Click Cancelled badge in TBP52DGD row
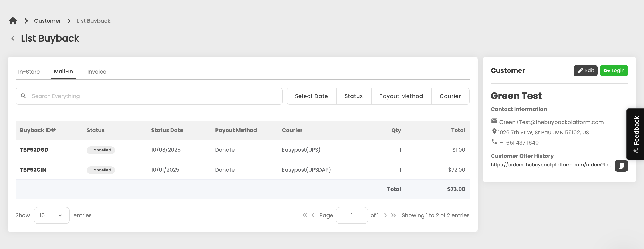Viewport: 644px width, 249px height. pos(101,150)
